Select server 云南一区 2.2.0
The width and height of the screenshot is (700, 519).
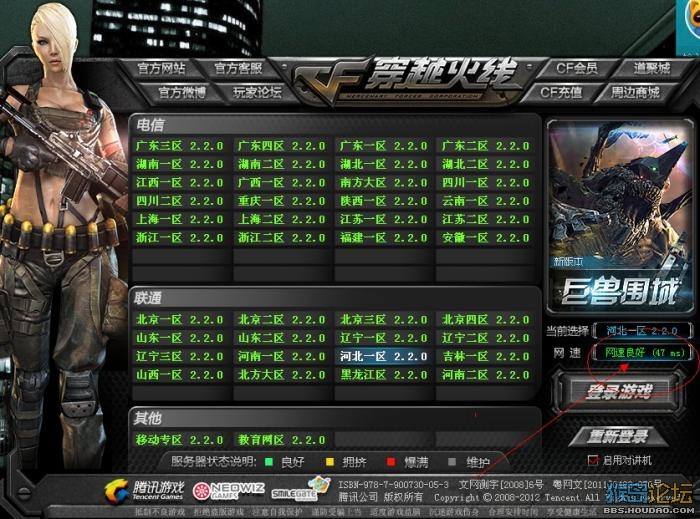pos(485,201)
